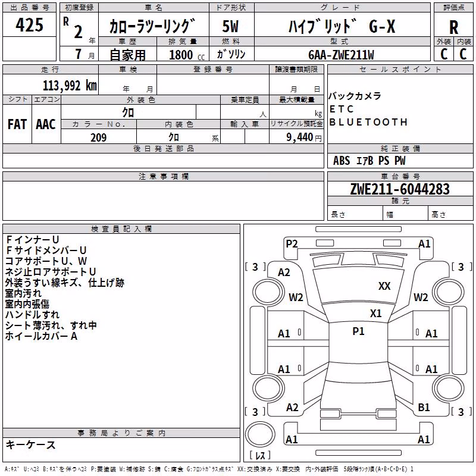This screenshot has width=476, height=476.
Task: Click クロ under the 外装色 header
Action: [x=128, y=112]
